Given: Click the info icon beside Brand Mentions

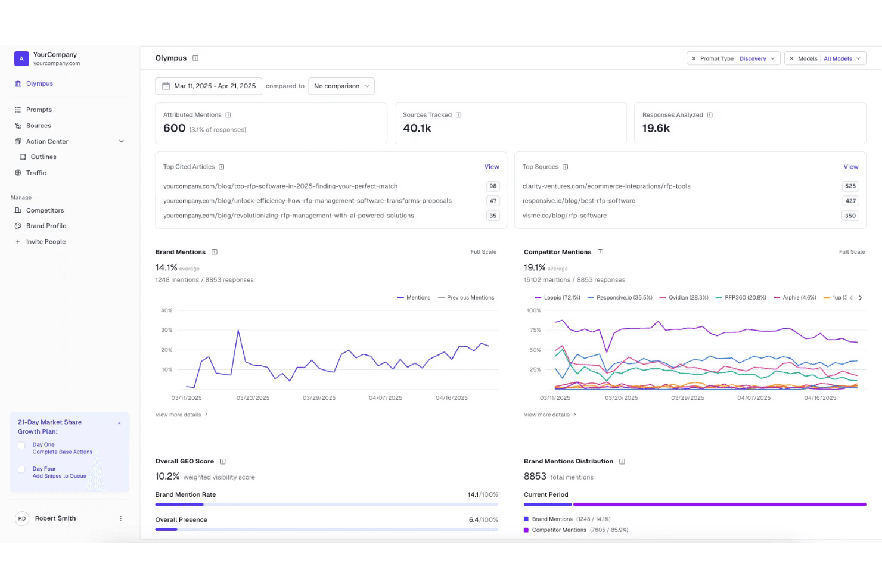Looking at the screenshot, I should pos(215,252).
